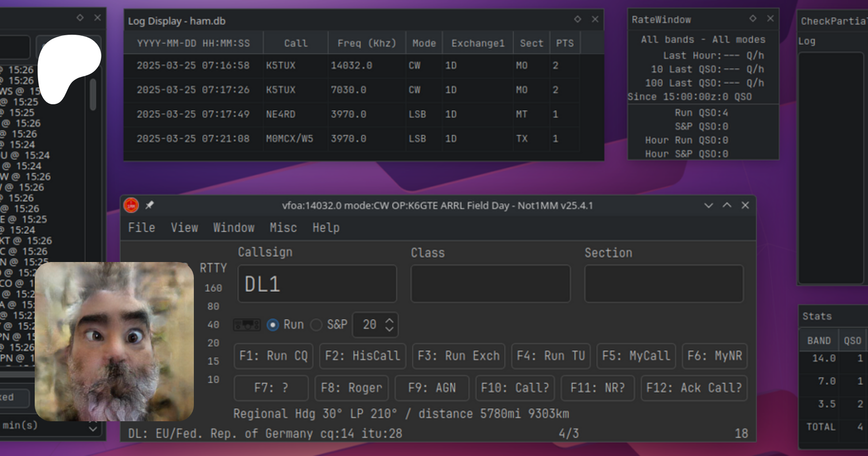Click the Class input field
This screenshot has height=456, width=868.
[490, 284]
